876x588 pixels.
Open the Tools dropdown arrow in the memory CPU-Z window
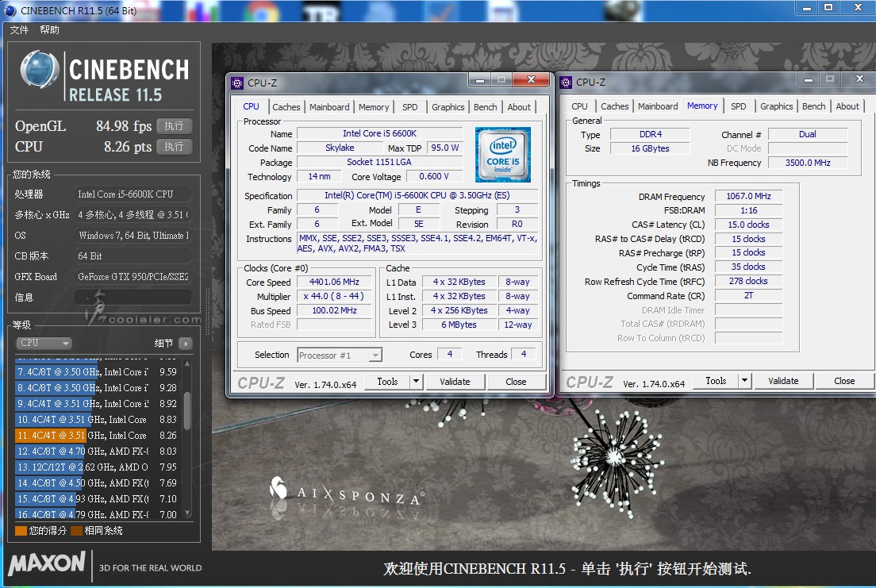tap(744, 381)
